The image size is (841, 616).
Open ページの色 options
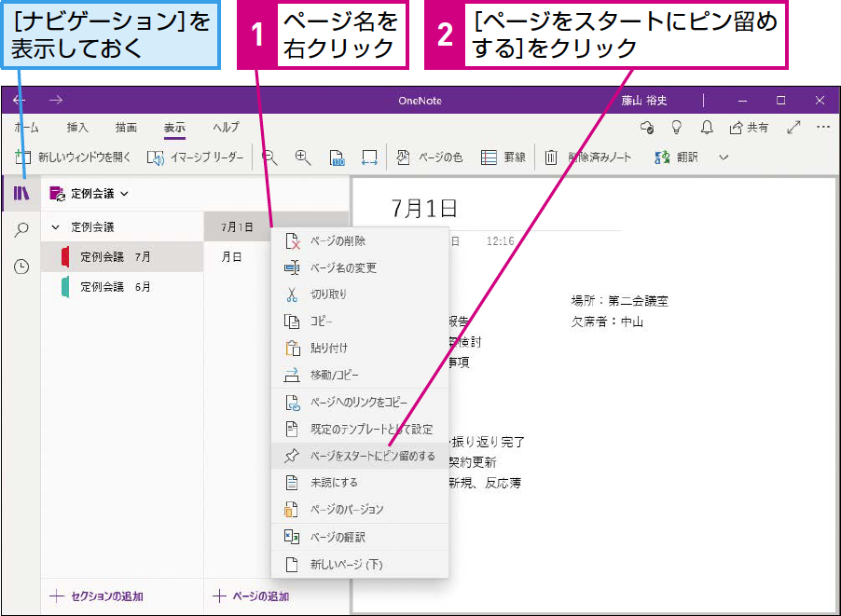pos(429,157)
